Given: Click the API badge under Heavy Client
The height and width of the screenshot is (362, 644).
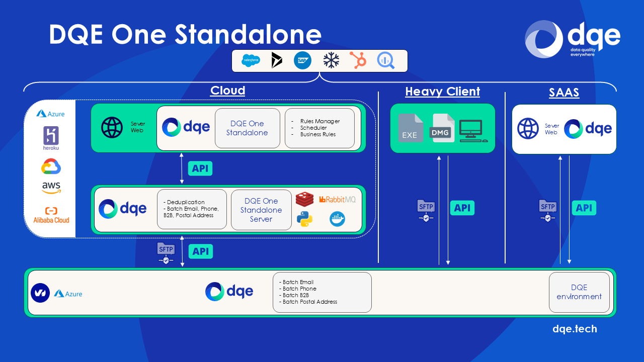Looking at the screenshot, I should coord(462,208).
